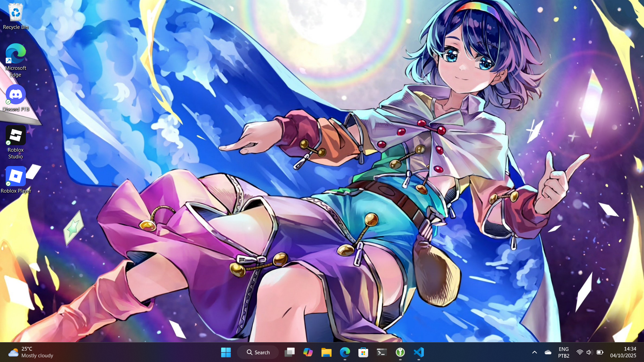This screenshot has width=644, height=362.
Task: Open the OneDrive cloud tray icon
Action: [548, 352]
